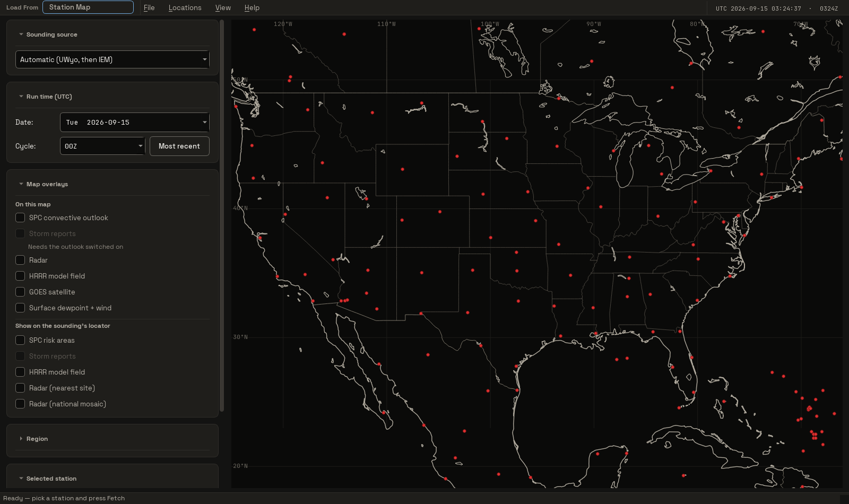Viewport: 849px width, 504px height.
Task: Open the Date picker dropdown
Action: tap(135, 122)
